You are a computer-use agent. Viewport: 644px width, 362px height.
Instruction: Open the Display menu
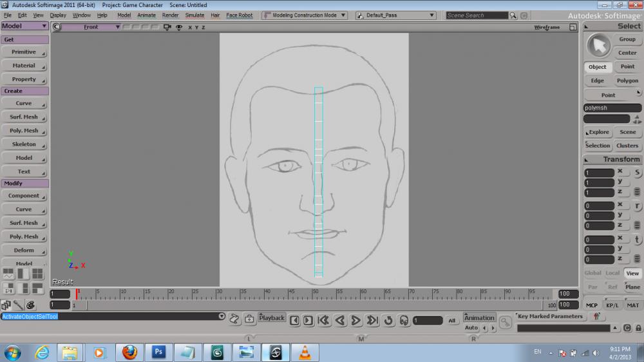tap(58, 15)
